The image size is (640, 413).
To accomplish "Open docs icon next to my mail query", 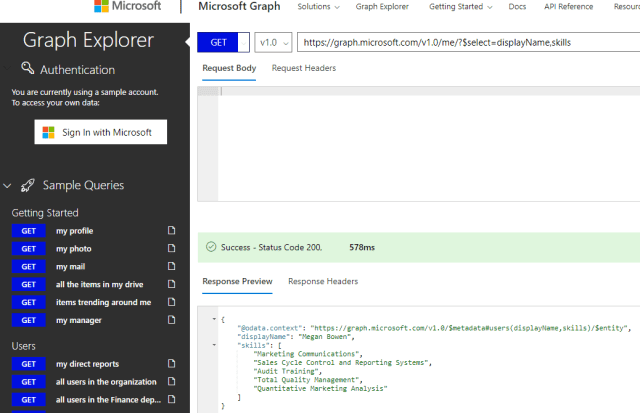I will click(171, 266).
